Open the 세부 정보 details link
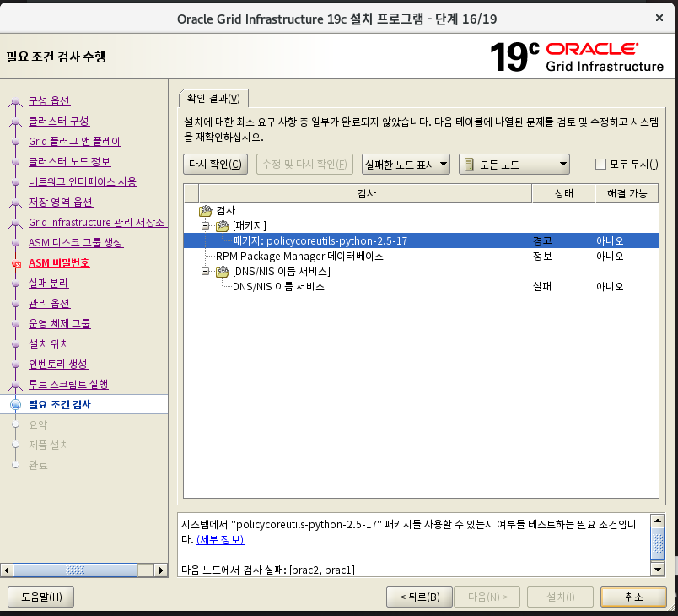678x616 pixels. tap(220, 540)
